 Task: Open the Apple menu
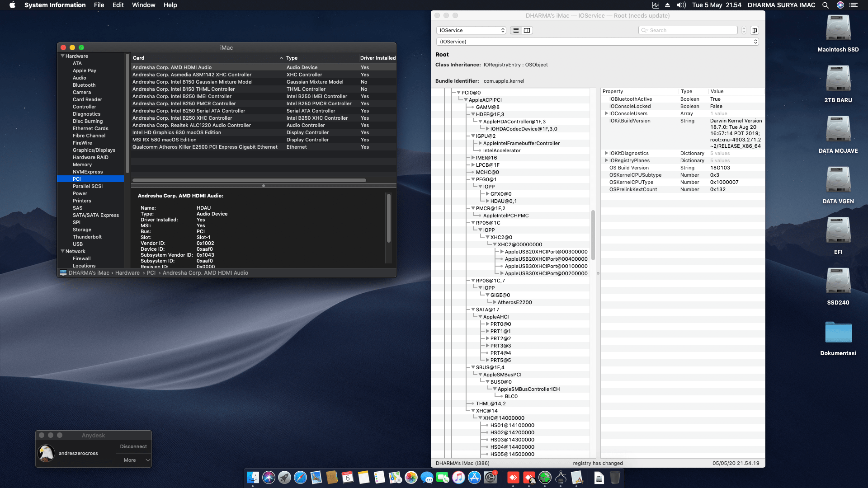(12, 5)
